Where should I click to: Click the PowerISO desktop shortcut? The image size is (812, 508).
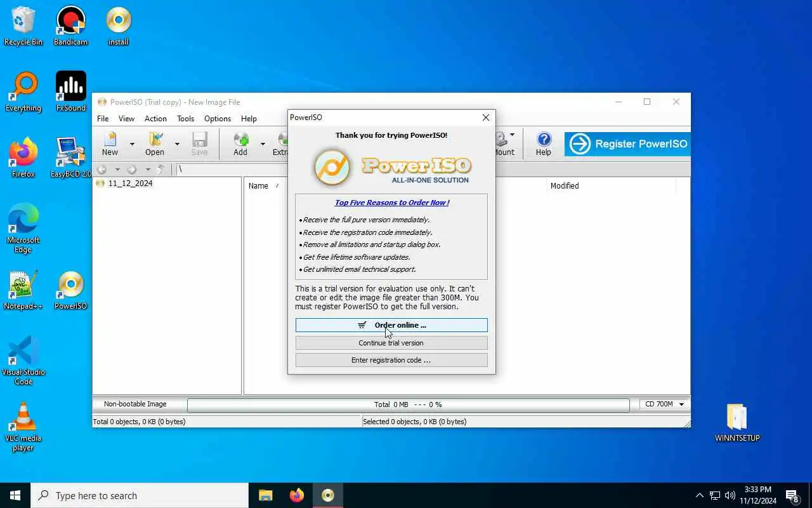[x=70, y=290]
